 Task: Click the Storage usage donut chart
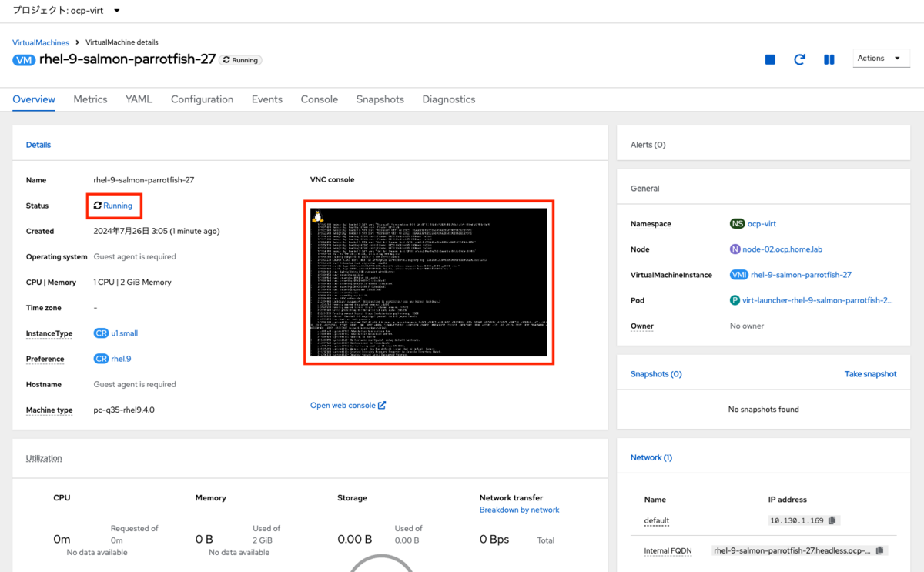[382, 562]
